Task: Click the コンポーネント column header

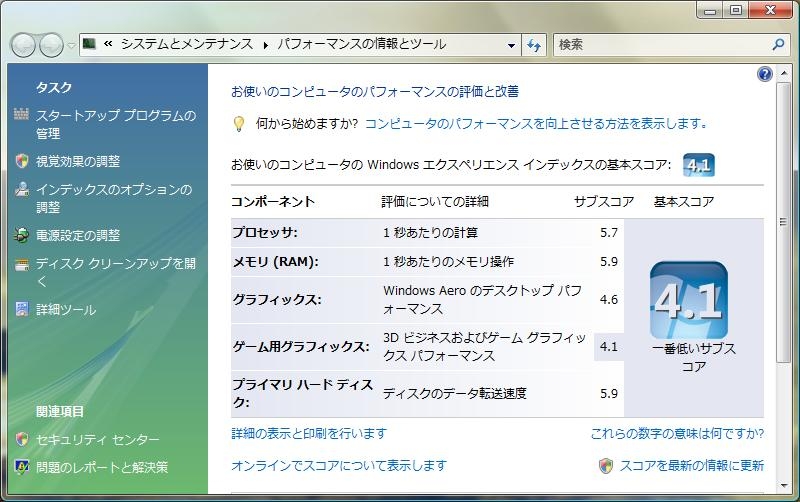Action: [273, 202]
